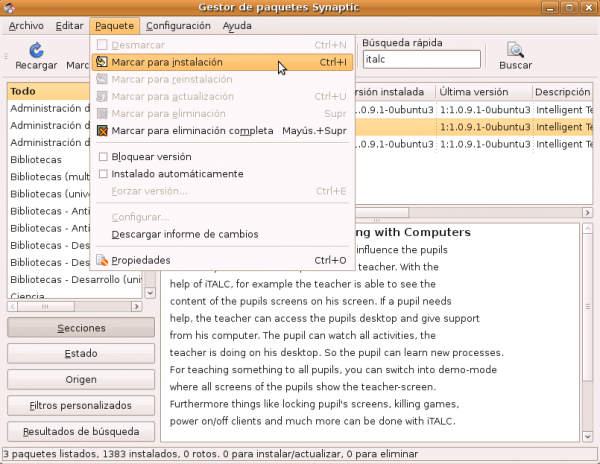Open the Archivo menu
This screenshot has height=464, width=600.
(x=26, y=25)
